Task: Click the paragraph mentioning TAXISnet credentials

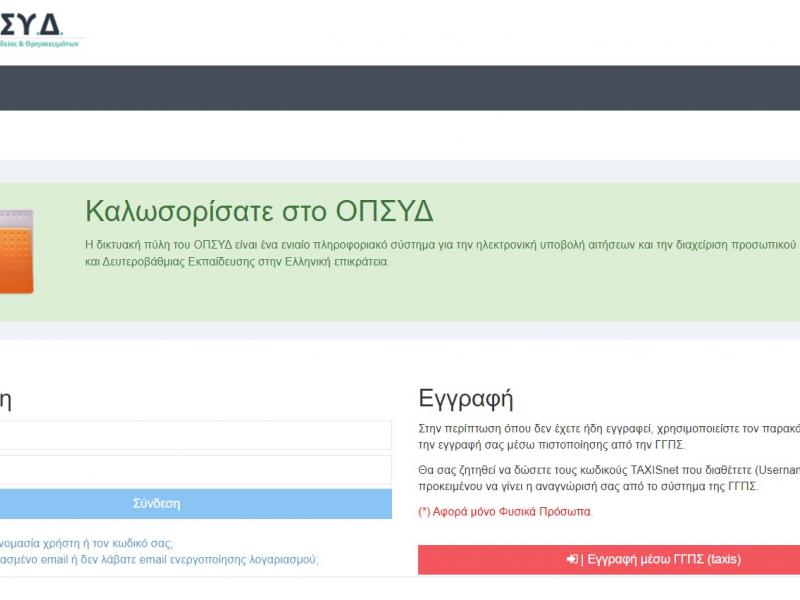Action: pos(600,480)
